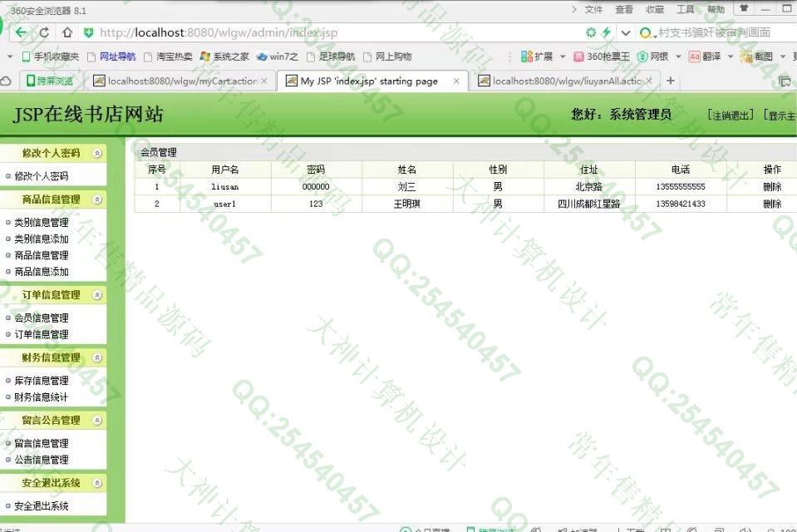Click the green security shield in address bar
Viewport: 797px width, 532px height.
[88, 33]
